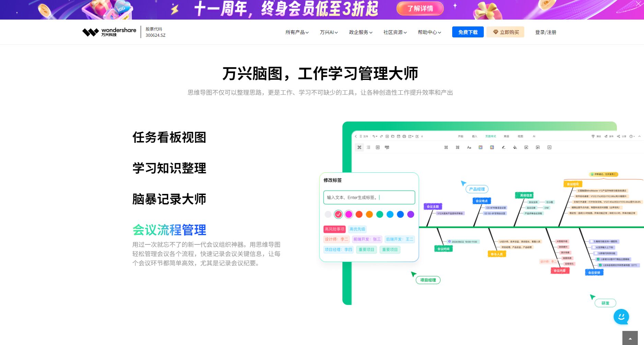Click the tag text input field
This screenshot has height=345, width=644.
tap(369, 197)
